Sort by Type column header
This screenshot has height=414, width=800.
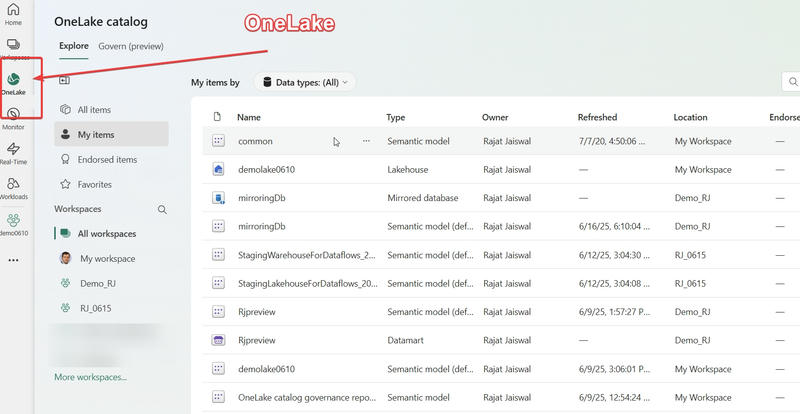[396, 117]
